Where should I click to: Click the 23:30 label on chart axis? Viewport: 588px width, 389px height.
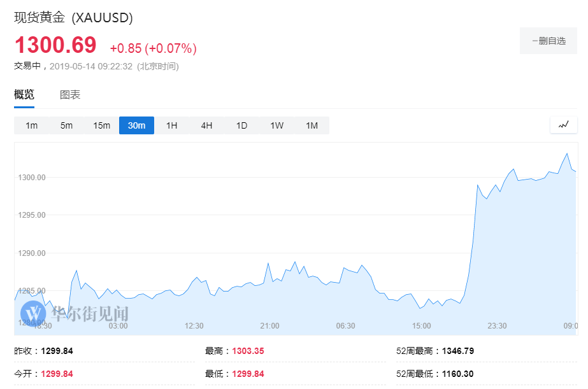click(x=497, y=325)
